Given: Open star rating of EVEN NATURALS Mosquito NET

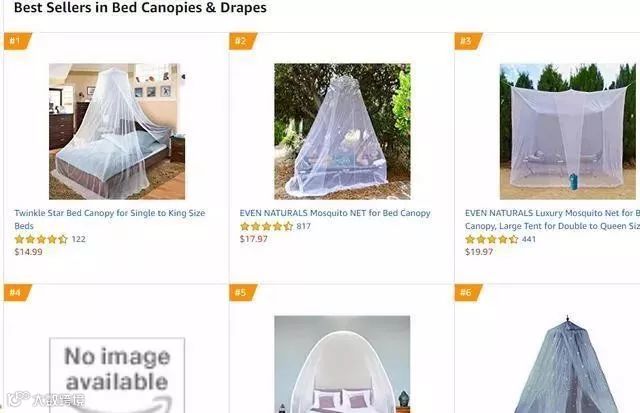Looking at the screenshot, I should coord(267,226).
